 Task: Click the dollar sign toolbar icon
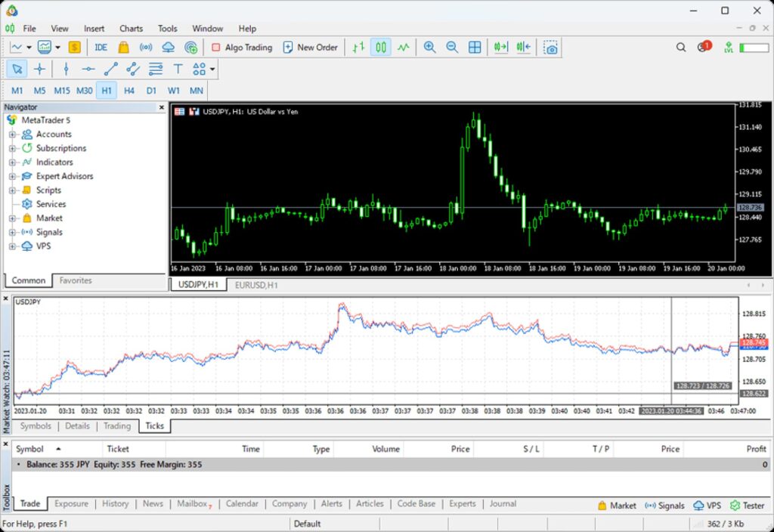[75, 48]
